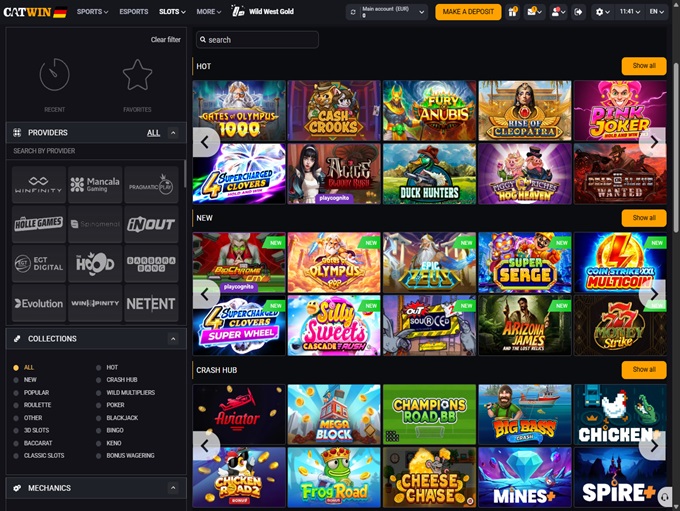Select the Crash Hub collection radio
Screen dimensions: 680x511
98,380
